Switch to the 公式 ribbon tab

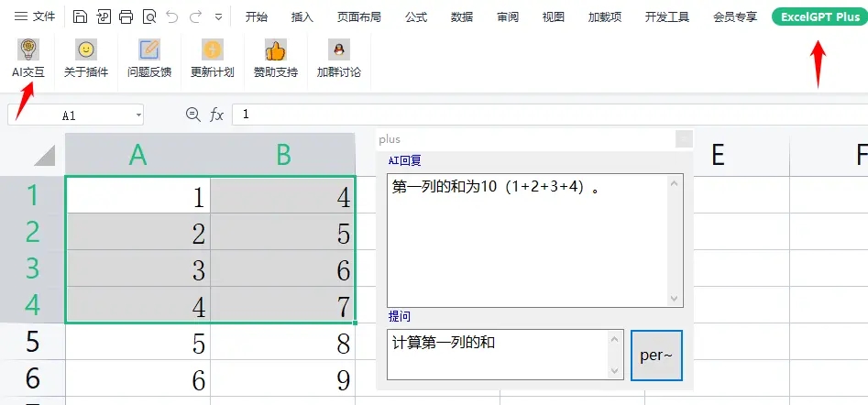[x=417, y=16]
